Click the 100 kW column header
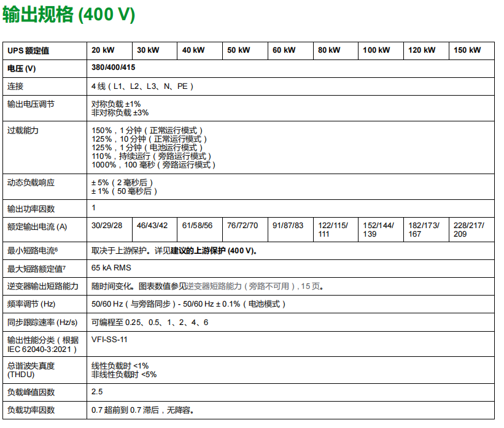This screenshot has width=504, height=428. [x=376, y=50]
